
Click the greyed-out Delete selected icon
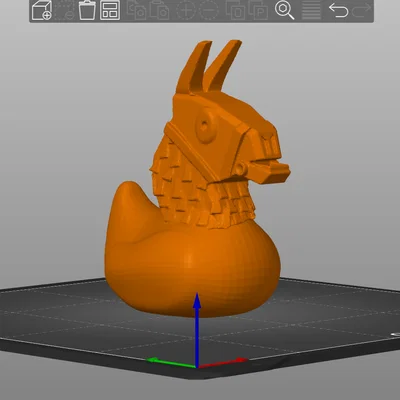(64, 10)
